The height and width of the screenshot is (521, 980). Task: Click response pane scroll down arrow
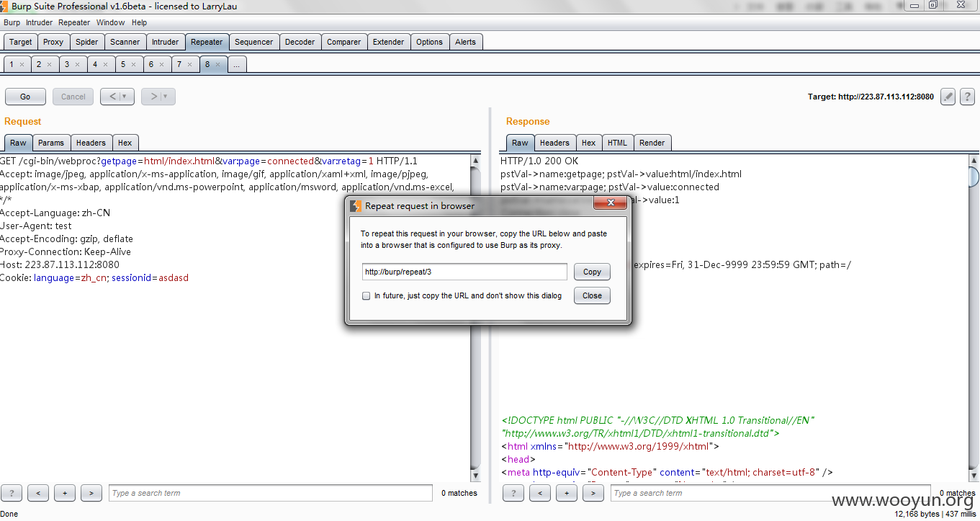[x=974, y=476]
